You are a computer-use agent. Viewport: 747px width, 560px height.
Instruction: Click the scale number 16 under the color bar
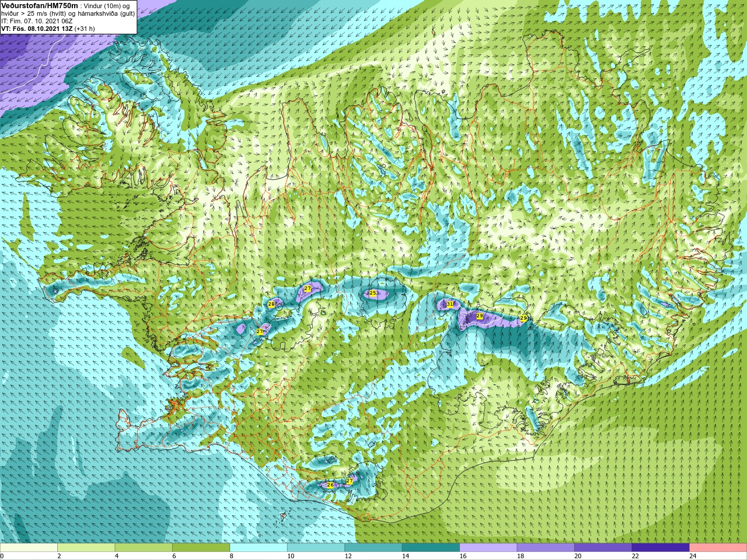click(463, 556)
